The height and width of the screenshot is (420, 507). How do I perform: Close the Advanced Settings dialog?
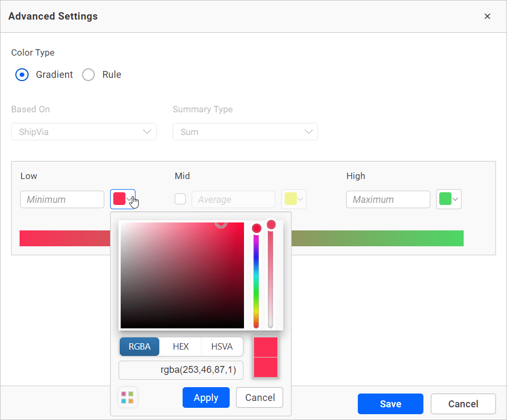(487, 16)
